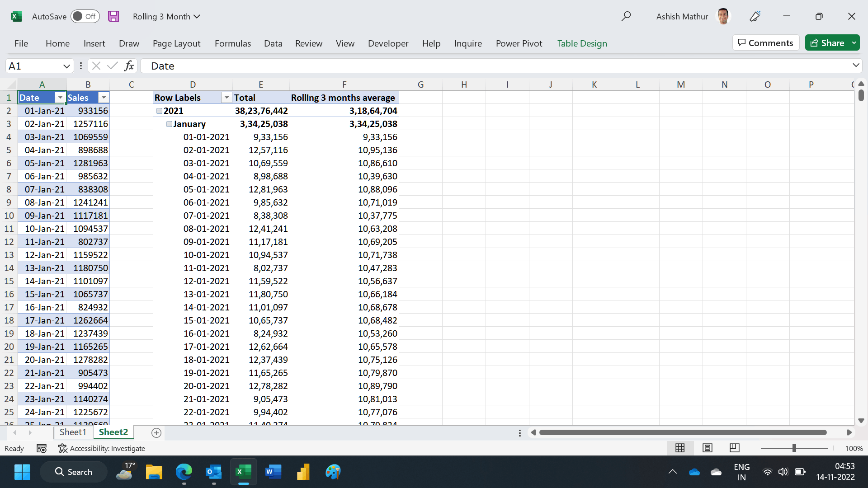868x488 pixels.
Task: Click the horizontal scrollbar
Action: point(683,433)
